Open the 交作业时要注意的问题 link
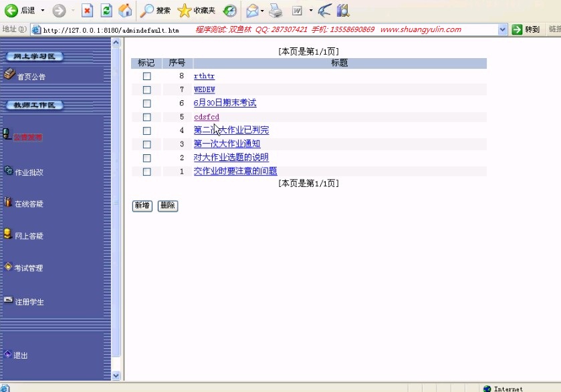561x392 pixels. pyautogui.click(x=235, y=171)
